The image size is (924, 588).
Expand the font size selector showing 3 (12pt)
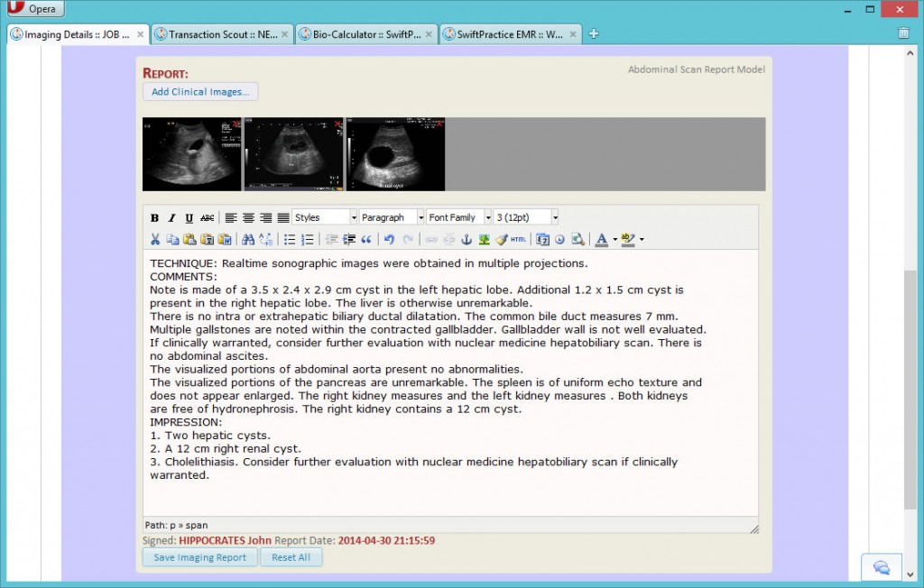pyautogui.click(x=525, y=216)
